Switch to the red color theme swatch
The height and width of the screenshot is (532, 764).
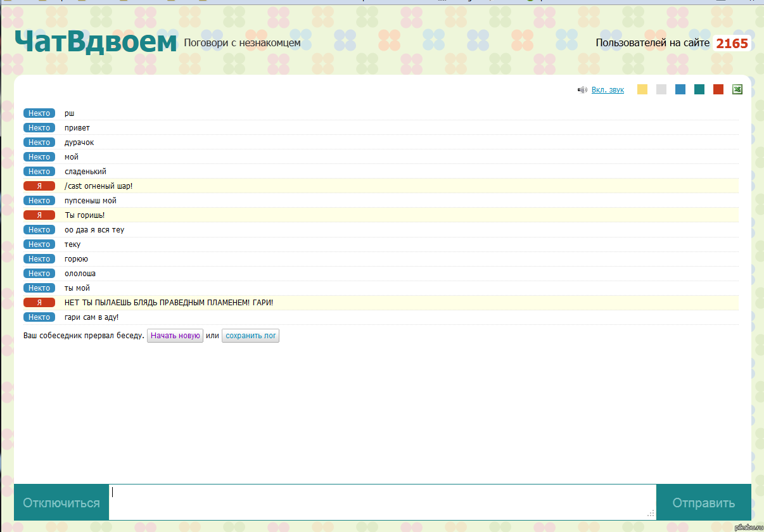[x=718, y=90]
